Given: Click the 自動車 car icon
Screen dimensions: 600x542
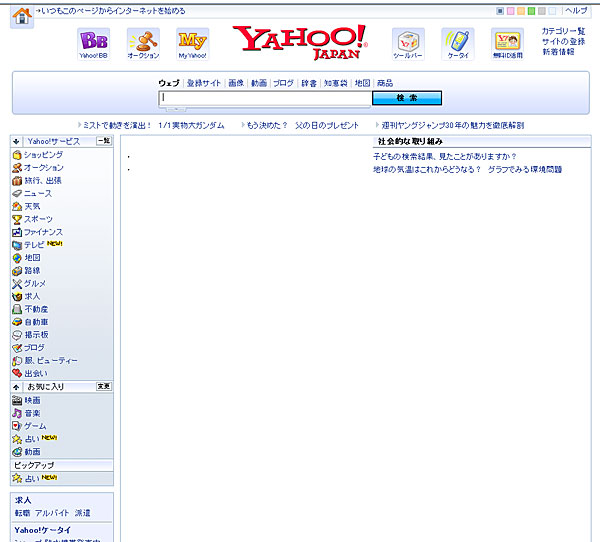Looking at the screenshot, I should coord(17,322).
